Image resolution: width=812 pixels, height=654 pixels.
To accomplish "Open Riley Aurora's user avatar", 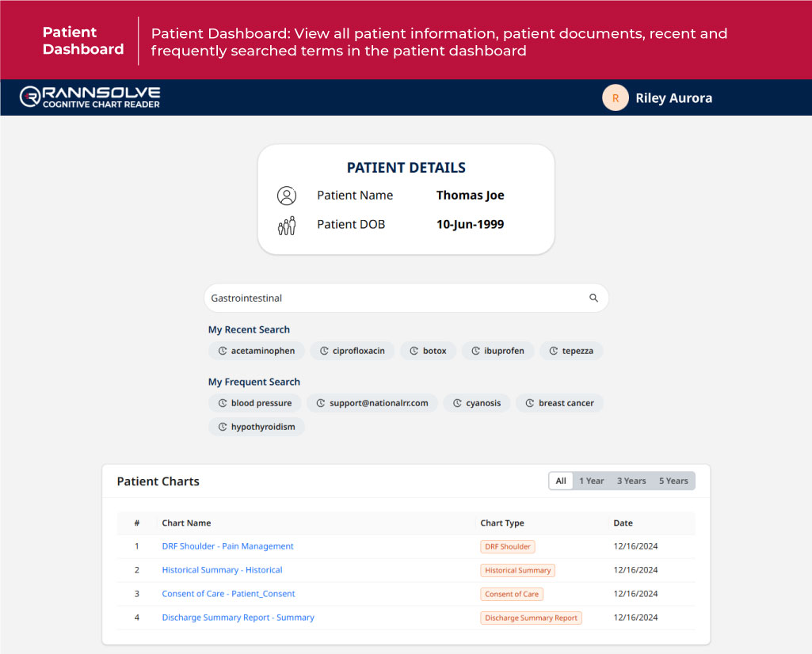I will click(615, 98).
